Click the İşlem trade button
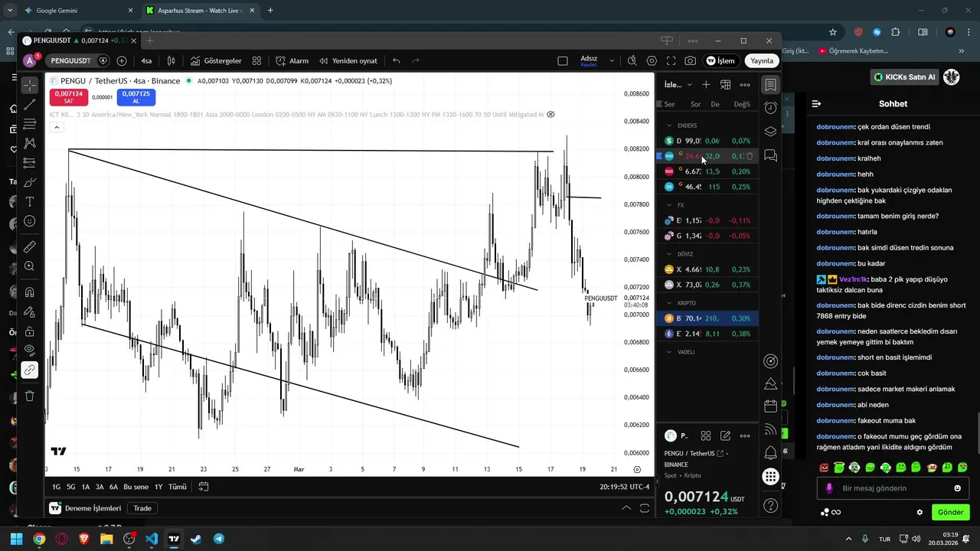Image resolution: width=980 pixels, height=551 pixels. coord(720,60)
